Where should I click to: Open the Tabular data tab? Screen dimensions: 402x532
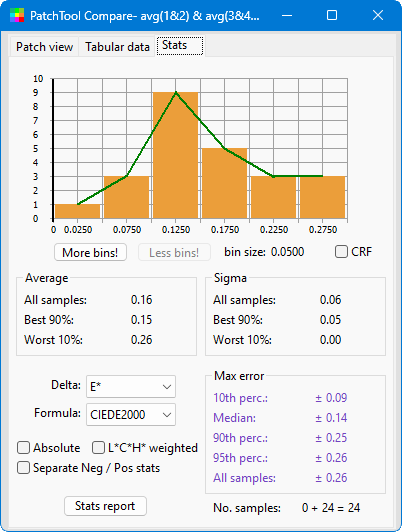[117, 46]
